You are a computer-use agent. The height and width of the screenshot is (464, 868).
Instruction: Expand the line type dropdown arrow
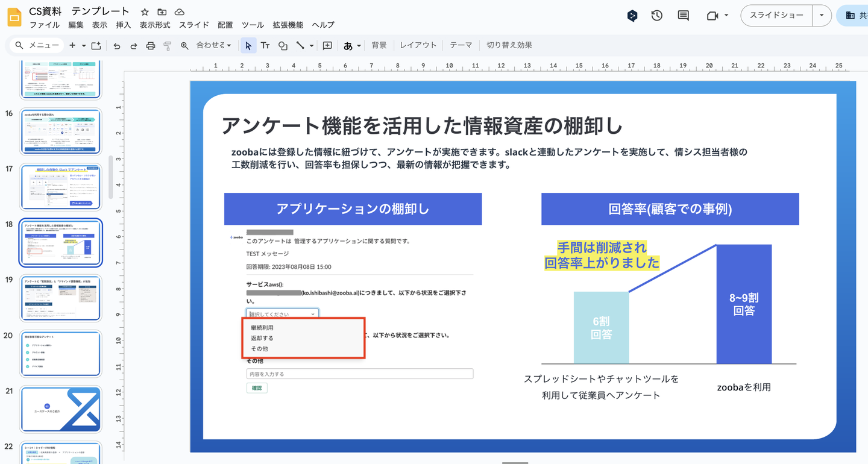point(311,45)
